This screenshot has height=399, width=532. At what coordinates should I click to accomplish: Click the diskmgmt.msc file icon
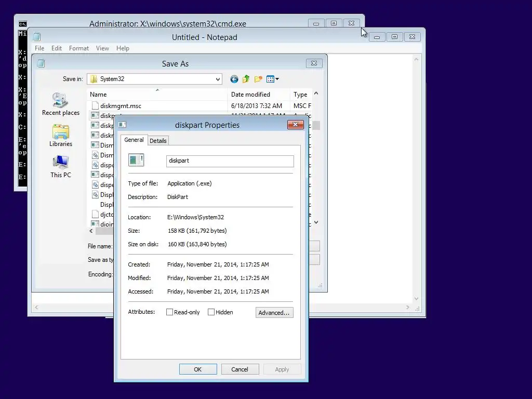pos(96,106)
